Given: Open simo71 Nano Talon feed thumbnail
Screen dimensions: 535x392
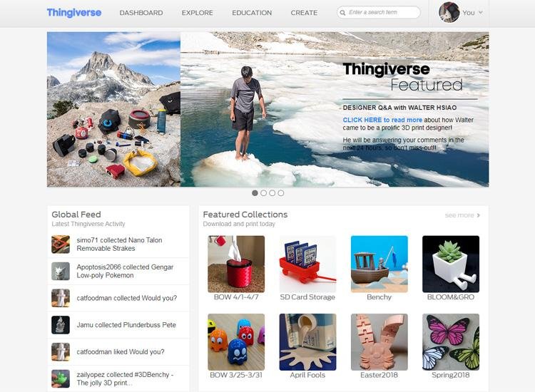Looking at the screenshot, I should point(61,244).
